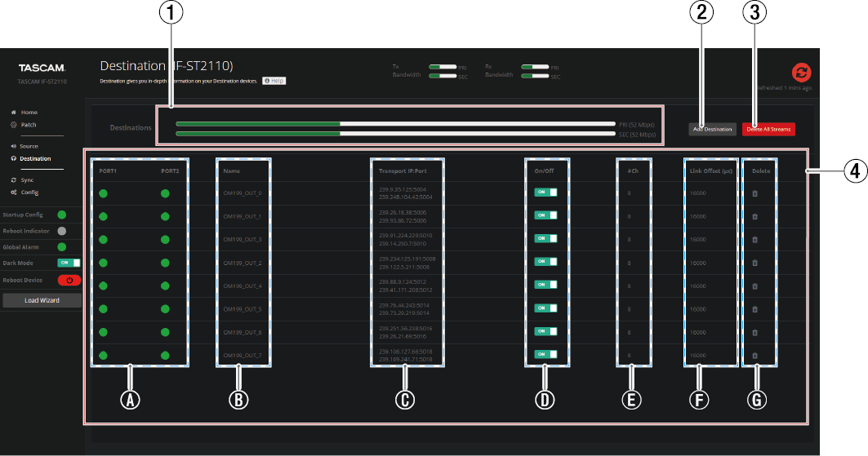This screenshot has width=868, height=456.
Task: Click the red Reboot Device power button
Action: click(x=69, y=281)
